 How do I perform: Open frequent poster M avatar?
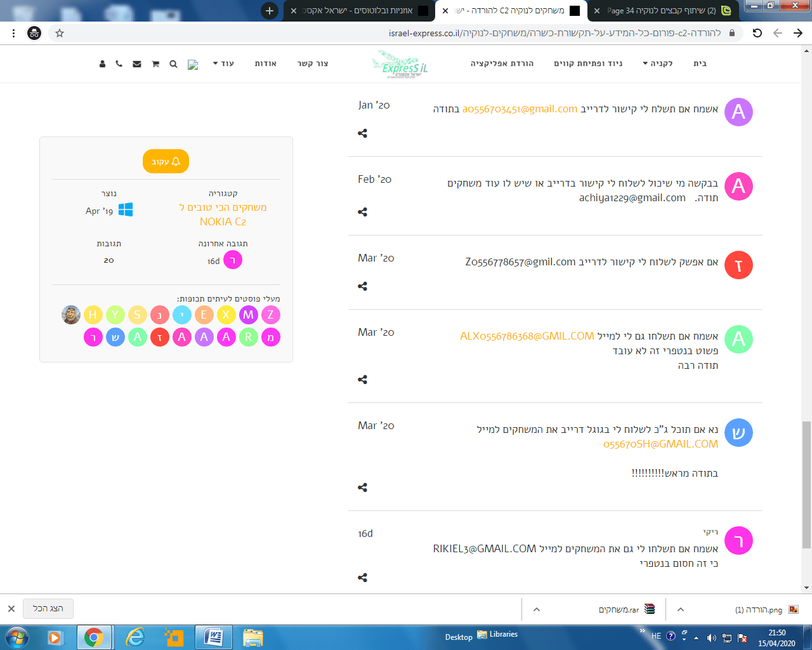click(x=249, y=315)
